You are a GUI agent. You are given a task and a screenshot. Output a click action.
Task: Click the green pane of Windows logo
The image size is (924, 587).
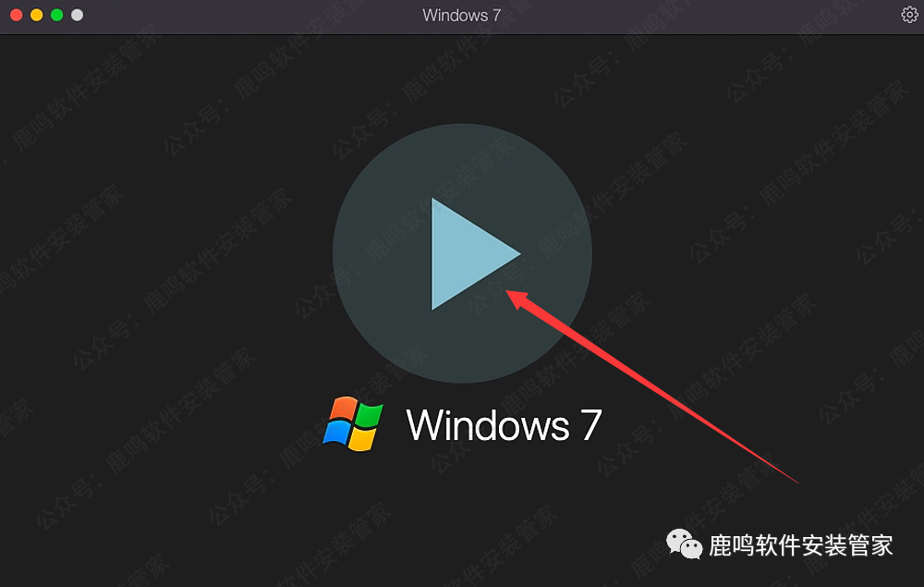371,415
